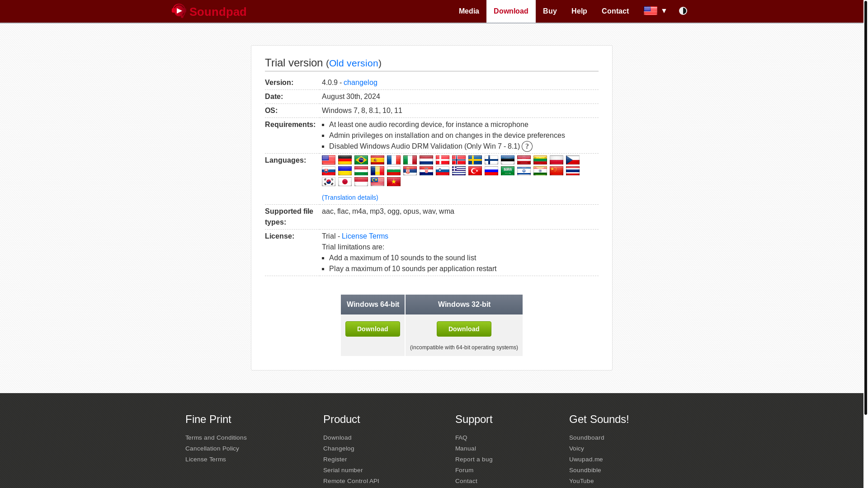Select the Lithuanian flag
Image resolution: width=868 pixels, height=488 pixels.
coord(540,160)
